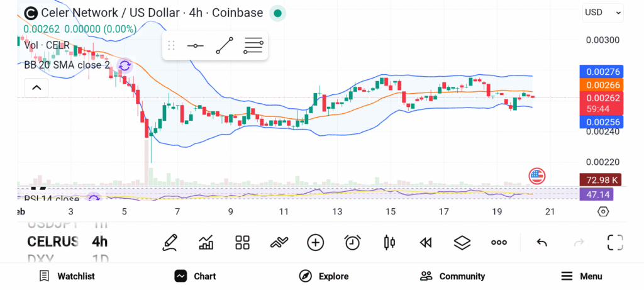Open the Community tab
The width and height of the screenshot is (644, 290).
[453, 276]
